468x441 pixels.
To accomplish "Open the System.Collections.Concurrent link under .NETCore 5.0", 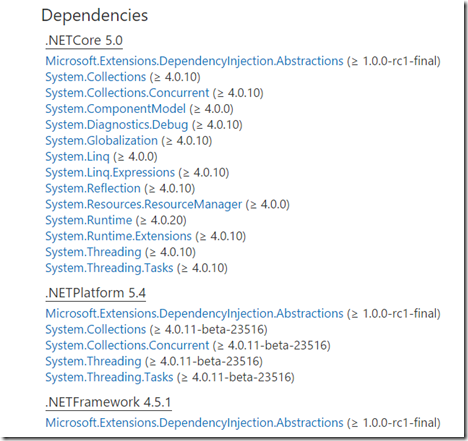I will coord(127,93).
